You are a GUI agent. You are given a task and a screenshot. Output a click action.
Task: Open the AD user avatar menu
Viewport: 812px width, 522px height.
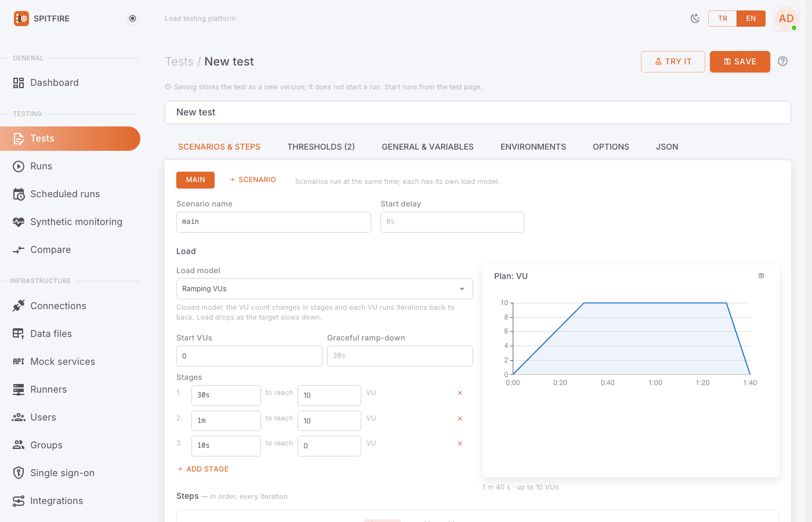click(786, 19)
